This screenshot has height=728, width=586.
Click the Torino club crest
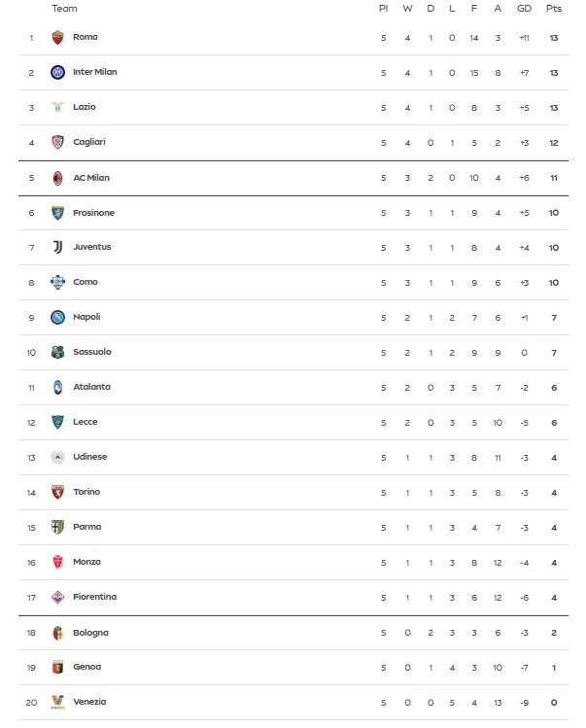coord(57,492)
